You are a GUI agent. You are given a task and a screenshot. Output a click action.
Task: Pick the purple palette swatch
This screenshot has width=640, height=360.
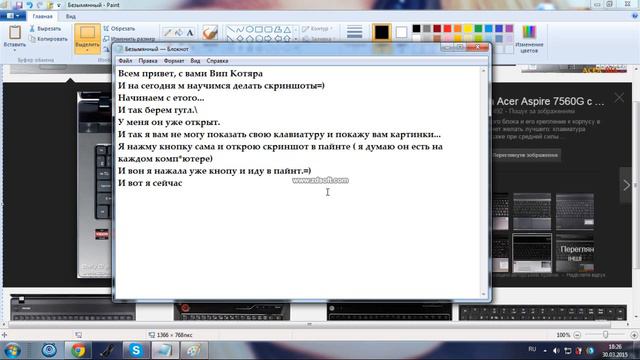[x=509, y=28]
